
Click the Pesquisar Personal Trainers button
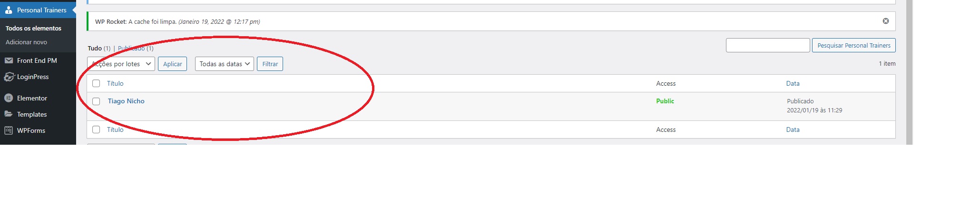click(x=854, y=45)
